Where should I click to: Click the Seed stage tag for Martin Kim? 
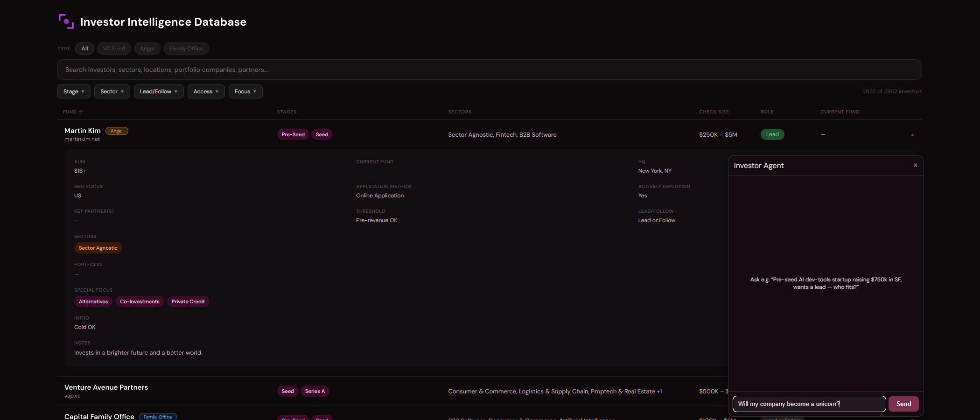click(322, 134)
